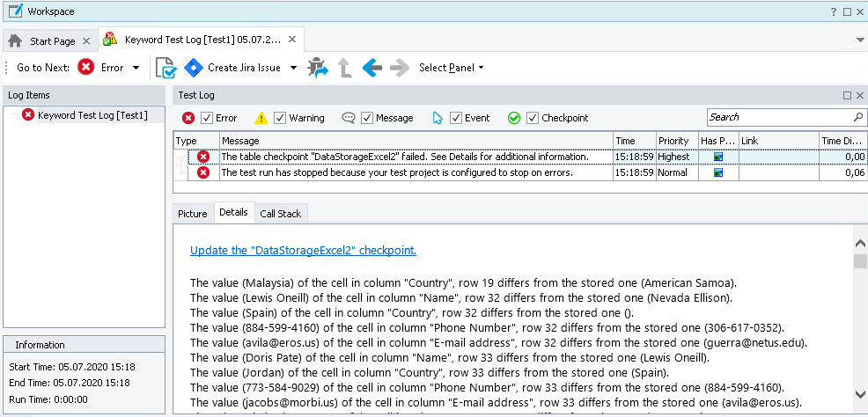Switch to the Picture tab

(193, 213)
